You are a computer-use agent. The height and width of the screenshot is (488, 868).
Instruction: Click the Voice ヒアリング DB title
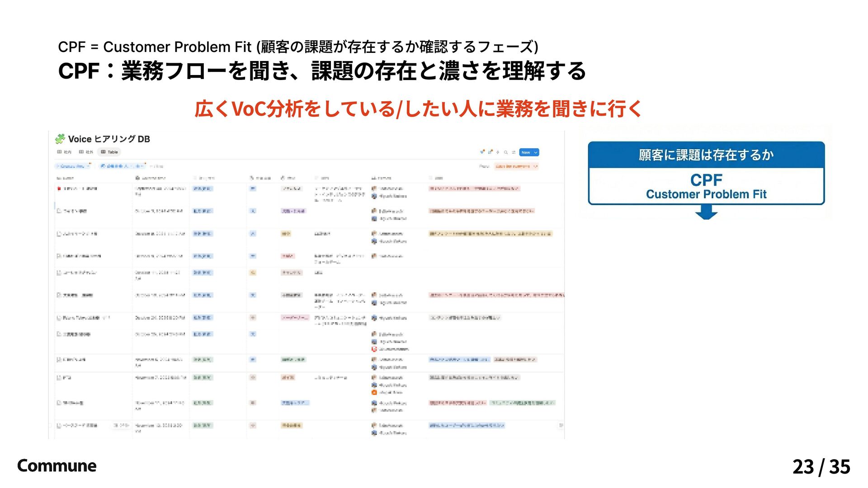click(x=109, y=139)
